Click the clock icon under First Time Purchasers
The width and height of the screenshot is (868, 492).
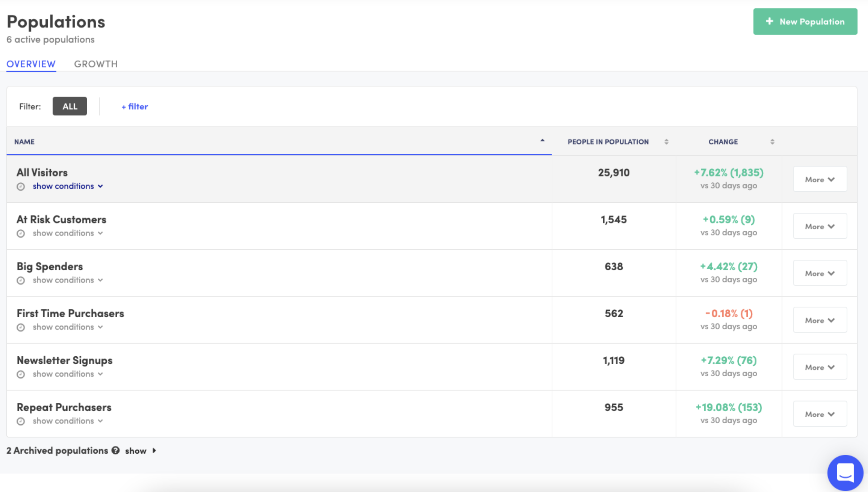[21, 327]
